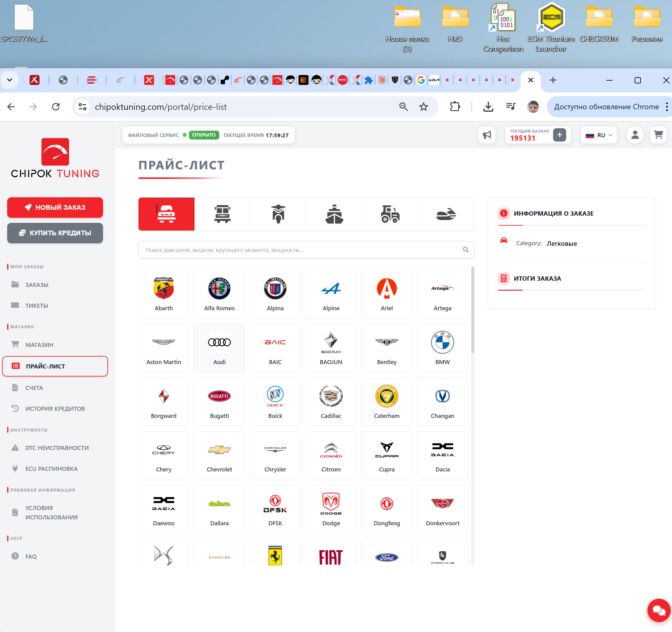Select the motorcycle vehicle category tab

tap(278, 214)
